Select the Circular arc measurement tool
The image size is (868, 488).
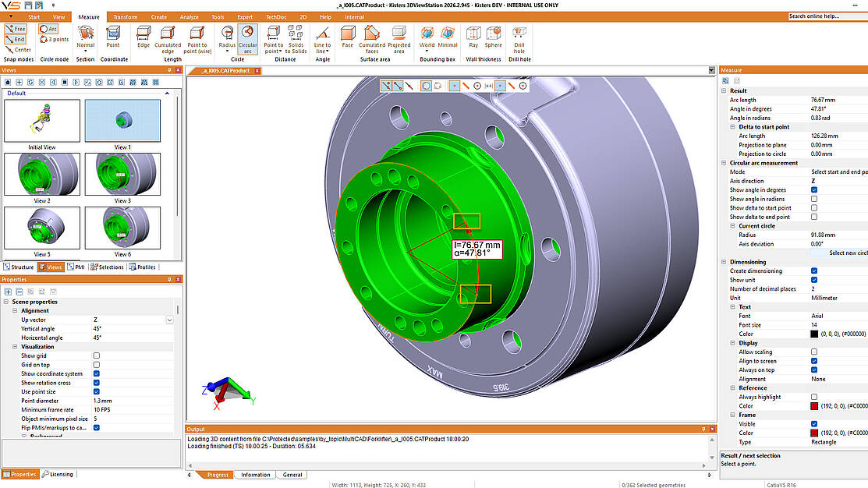pos(247,39)
